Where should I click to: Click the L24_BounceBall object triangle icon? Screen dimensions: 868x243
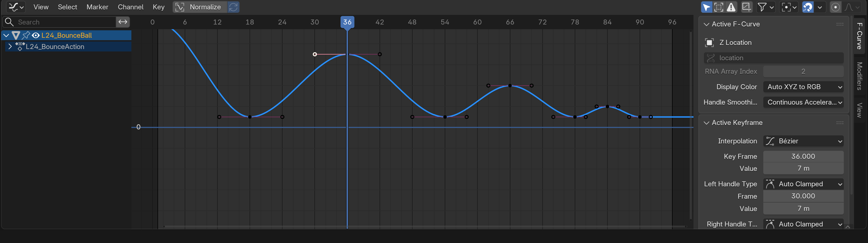click(x=16, y=35)
